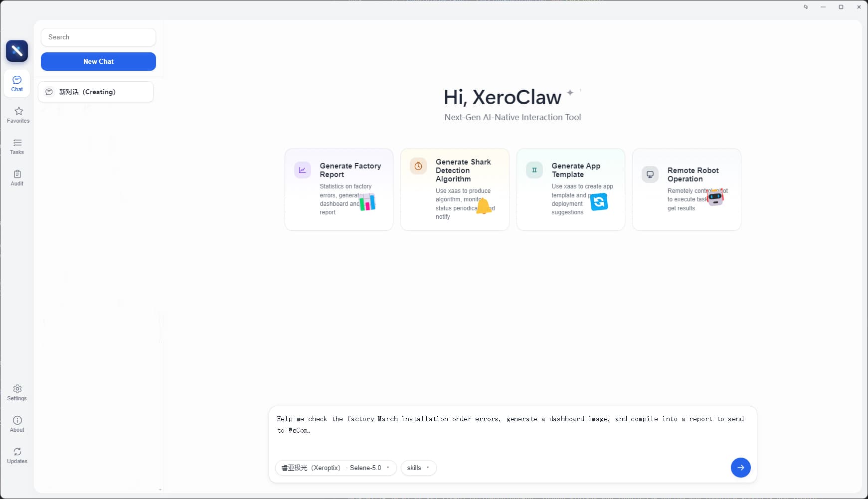Open Settings gear in sidebar
This screenshot has height=499, width=868.
pos(17,392)
